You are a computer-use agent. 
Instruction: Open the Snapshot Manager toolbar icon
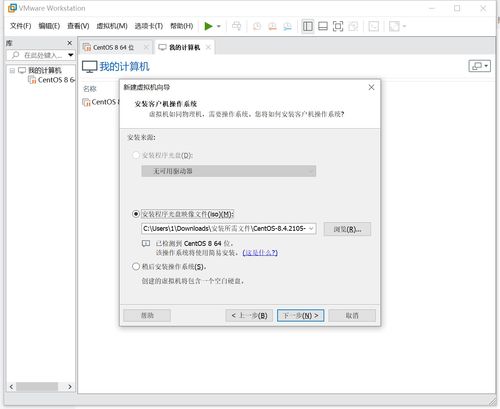click(x=287, y=26)
